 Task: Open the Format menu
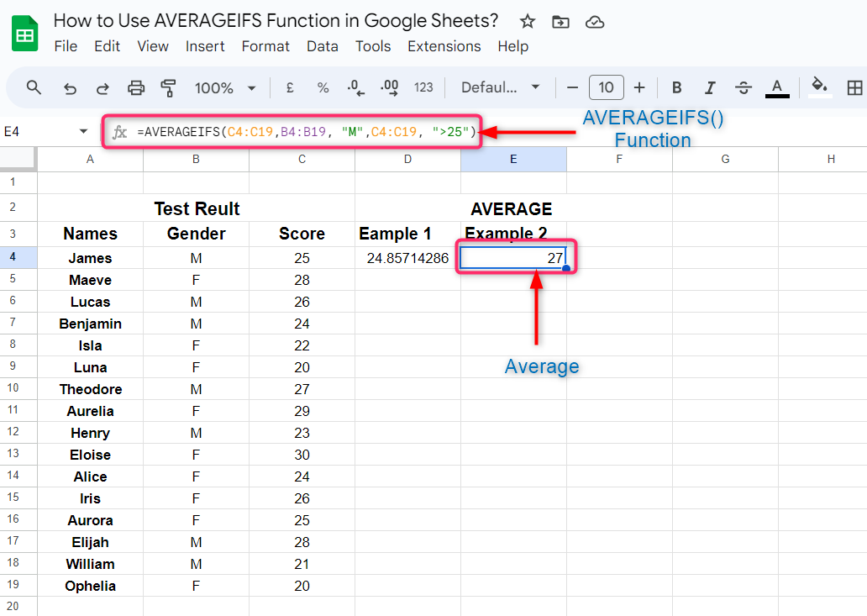click(x=265, y=46)
